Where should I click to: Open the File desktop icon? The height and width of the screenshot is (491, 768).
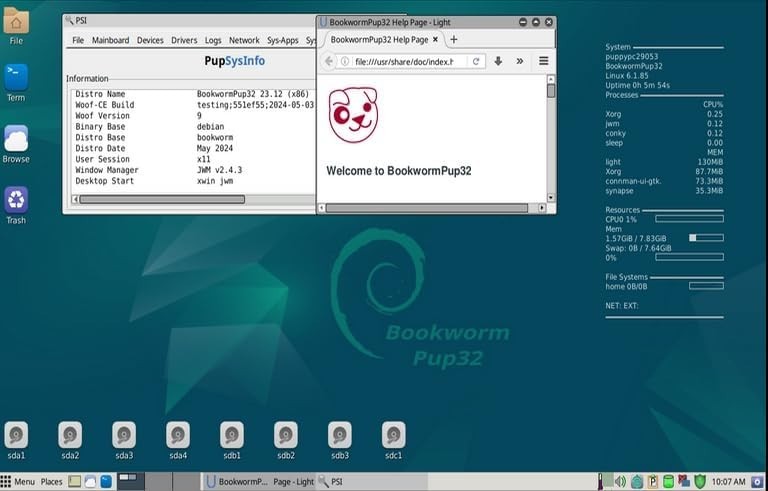16,22
